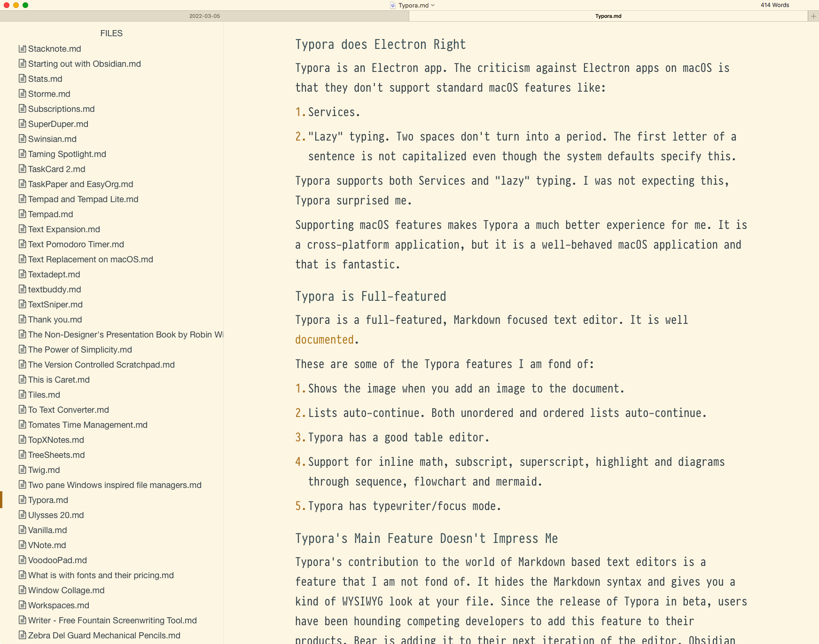Click the file icon beside SuperDuper.md
The image size is (819, 644).
(22, 124)
